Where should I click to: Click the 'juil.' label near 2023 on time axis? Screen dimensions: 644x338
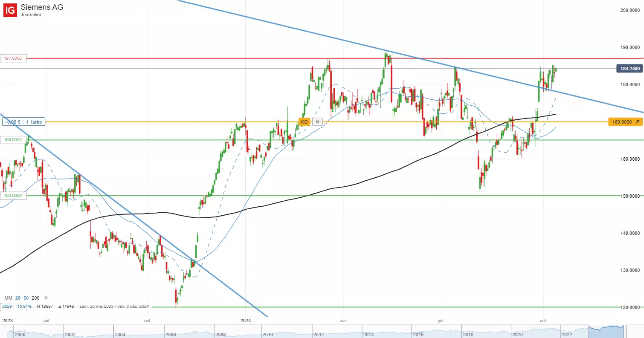[x=46, y=320]
